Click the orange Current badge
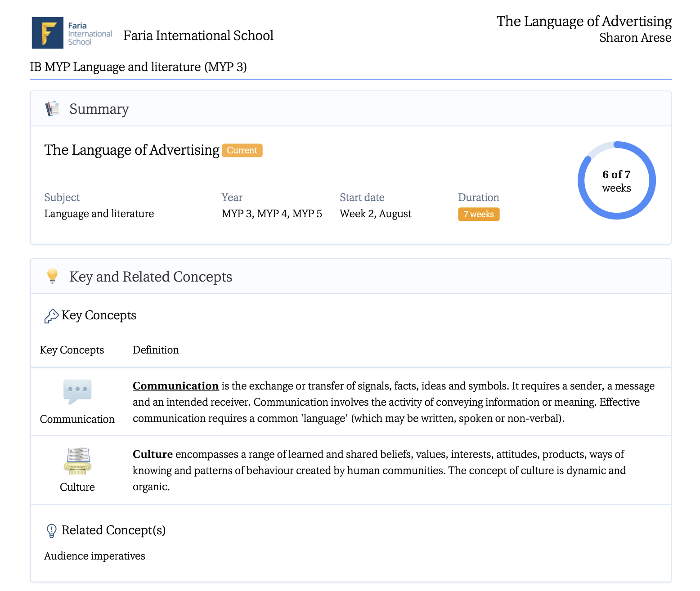The image size is (700, 591). pos(242,150)
